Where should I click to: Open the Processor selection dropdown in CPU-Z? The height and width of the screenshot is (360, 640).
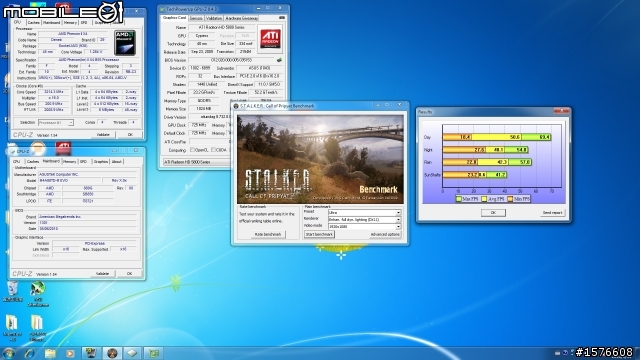tap(56, 122)
